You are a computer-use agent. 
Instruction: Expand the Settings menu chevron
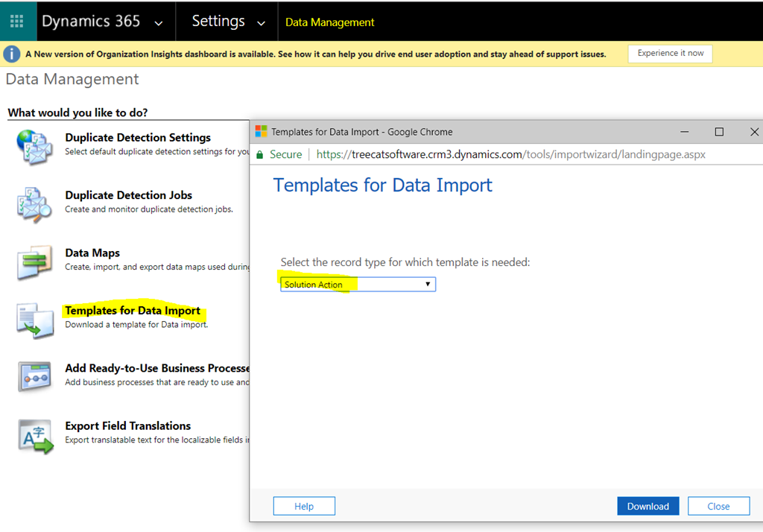(262, 23)
